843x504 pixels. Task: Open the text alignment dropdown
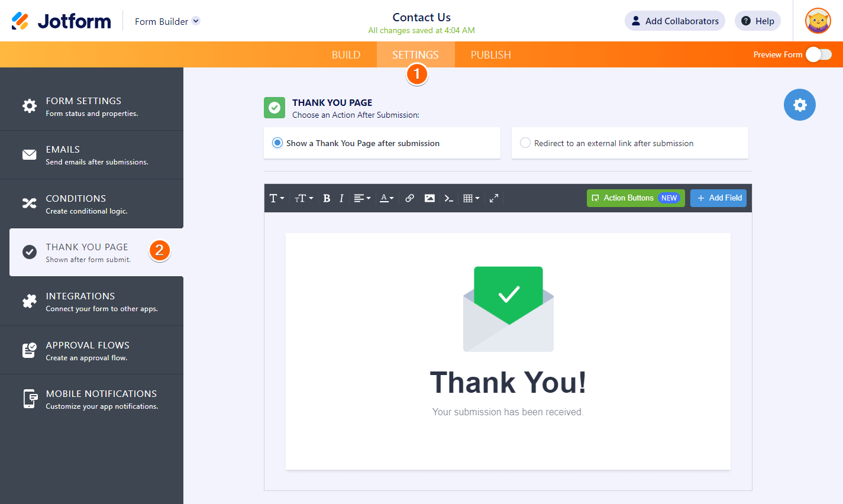[362, 198]
